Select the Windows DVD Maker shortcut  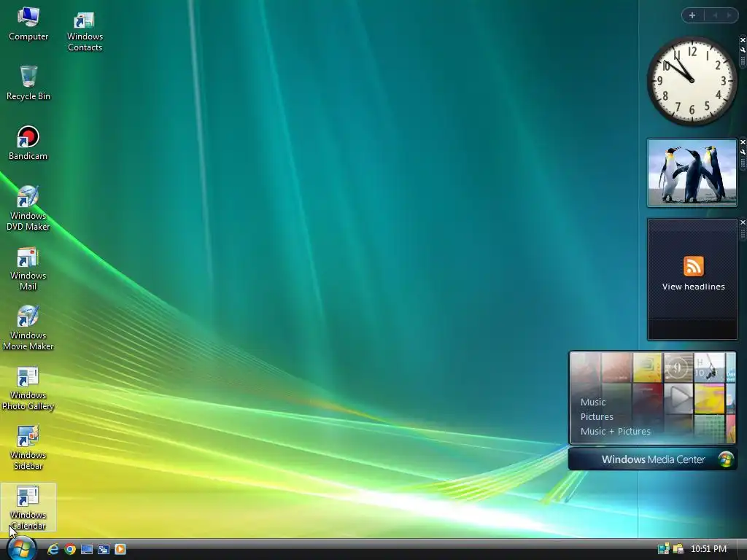[28, 208]
